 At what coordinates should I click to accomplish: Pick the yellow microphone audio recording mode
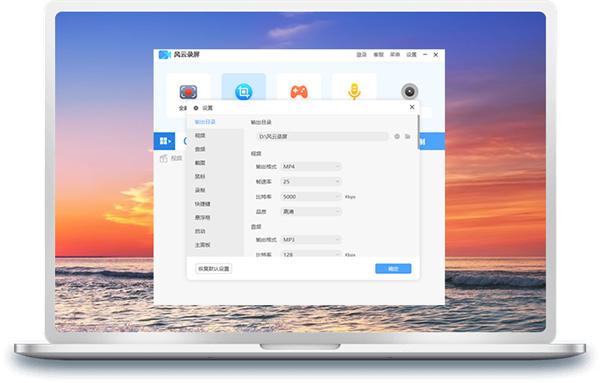click(x=354, y=91)
